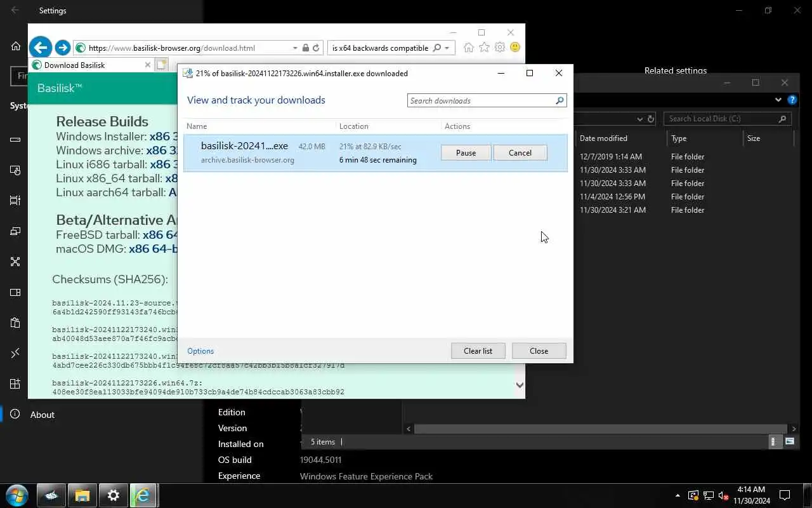The width and height of the screenshot is (812, 508).
Task: Open a new IE tab
Action: pos(162,65)
